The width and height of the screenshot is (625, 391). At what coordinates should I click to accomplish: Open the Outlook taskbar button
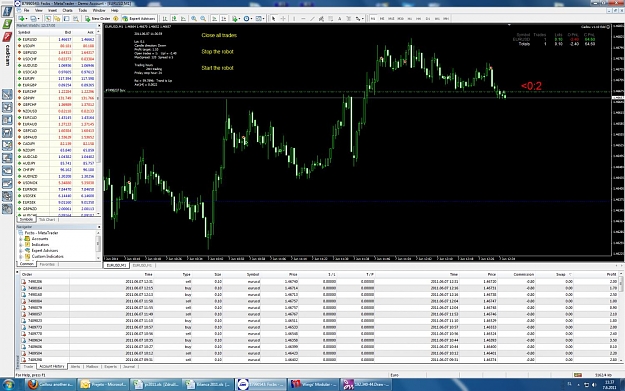click(103, 385)
